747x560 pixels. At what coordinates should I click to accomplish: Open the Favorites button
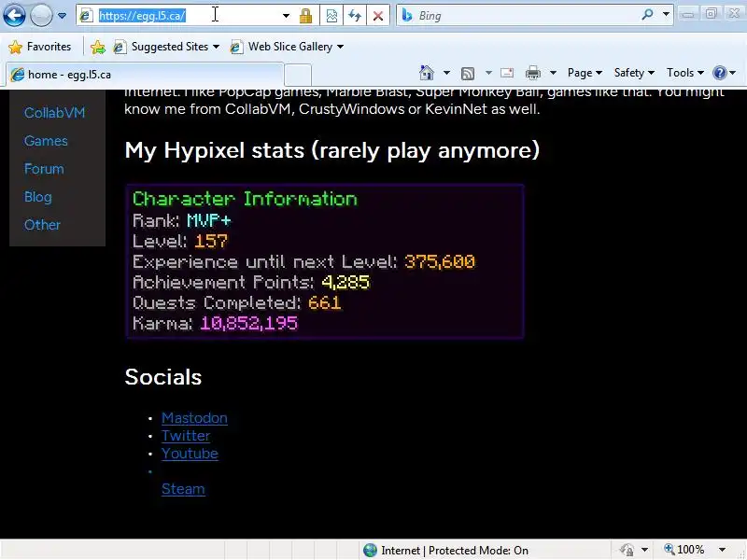[40, 47]
